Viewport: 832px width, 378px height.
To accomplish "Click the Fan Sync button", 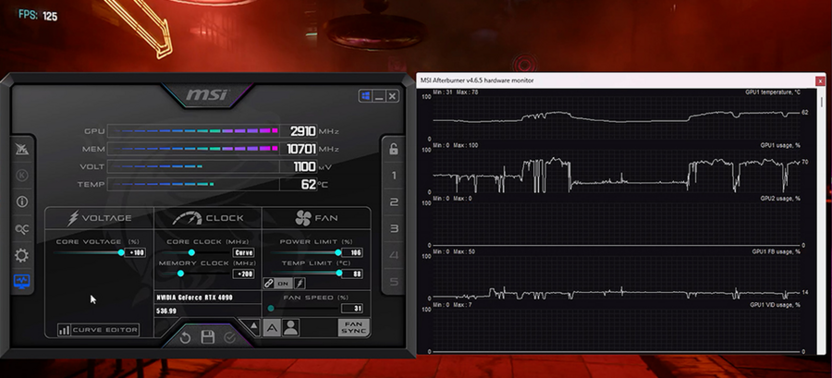I will [353, 328].
